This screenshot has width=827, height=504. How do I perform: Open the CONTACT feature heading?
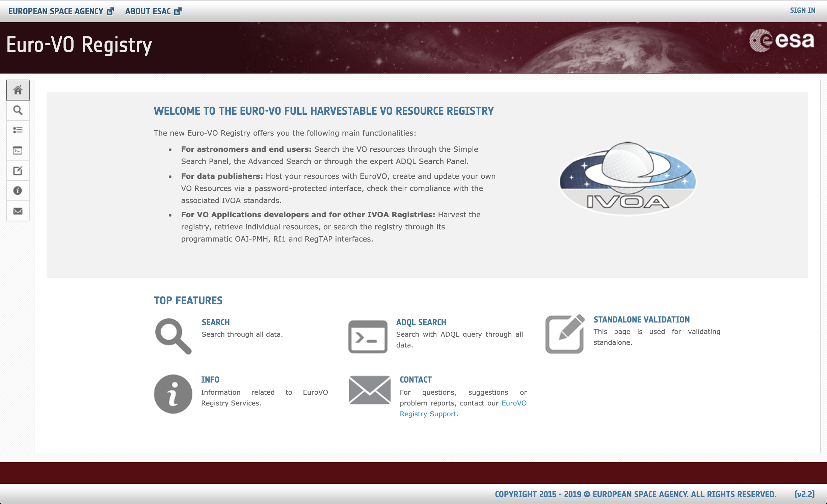pyautogui.click(x=416, y=380)
